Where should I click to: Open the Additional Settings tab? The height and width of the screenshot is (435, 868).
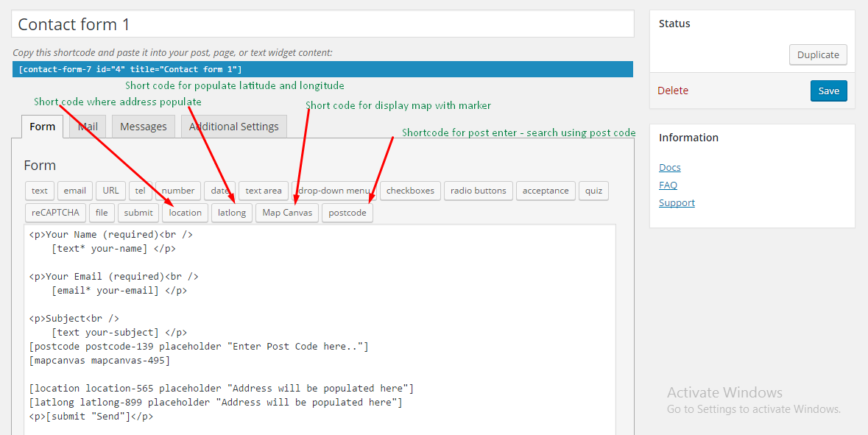[x=233, y=126]
